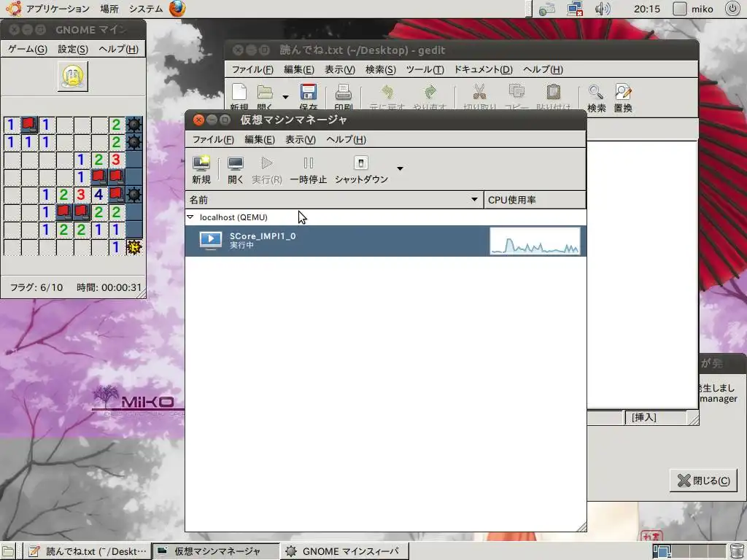Open the trash icon in bottom panel
The image size is (747, 560).
pyautogui.click(x=737, y=551)
